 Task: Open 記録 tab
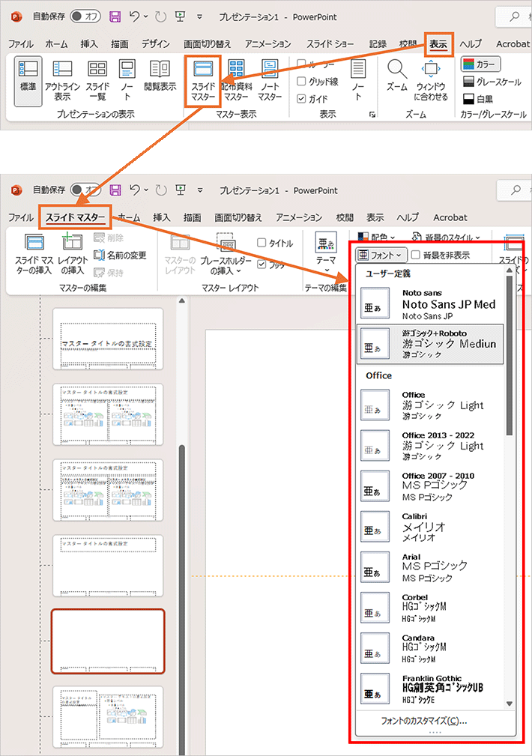378,44
